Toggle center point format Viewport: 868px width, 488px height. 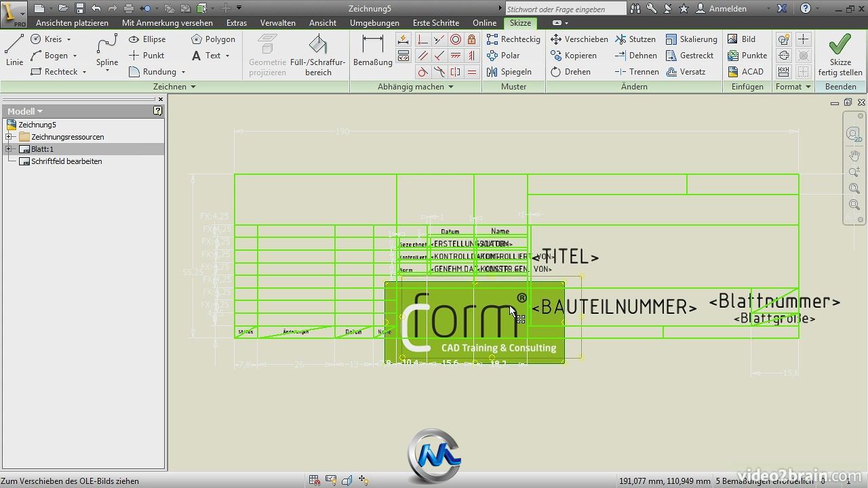click(803, 39)
